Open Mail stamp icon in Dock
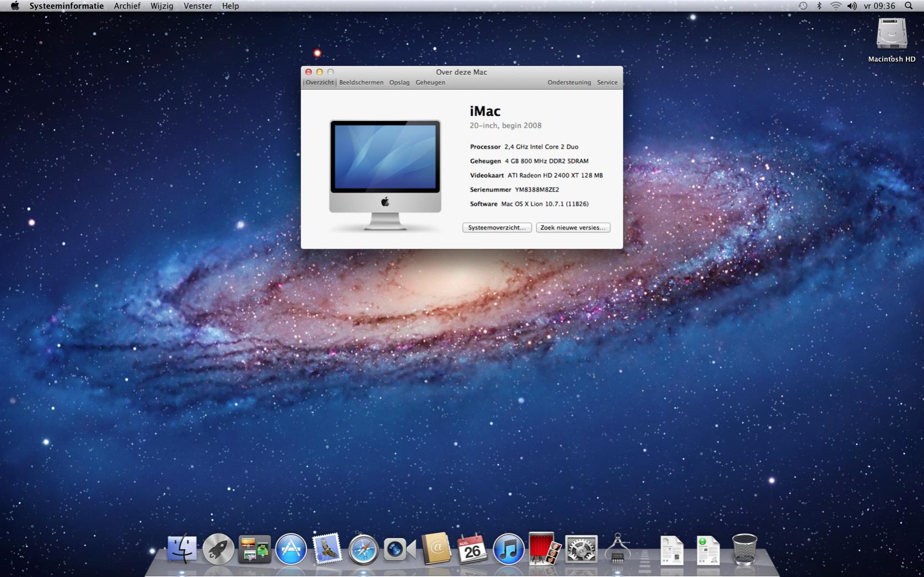 pyautogui.click(x=327, y=548)
